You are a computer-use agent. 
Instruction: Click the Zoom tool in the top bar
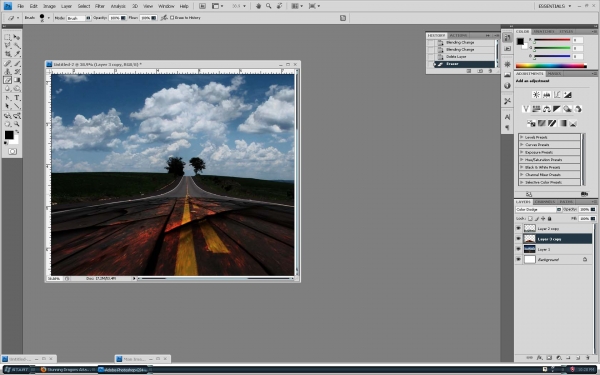point(269,6)
